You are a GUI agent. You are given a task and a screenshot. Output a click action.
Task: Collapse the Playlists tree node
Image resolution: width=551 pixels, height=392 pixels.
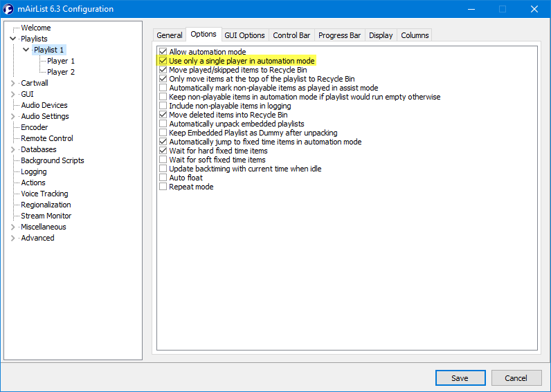13,39
